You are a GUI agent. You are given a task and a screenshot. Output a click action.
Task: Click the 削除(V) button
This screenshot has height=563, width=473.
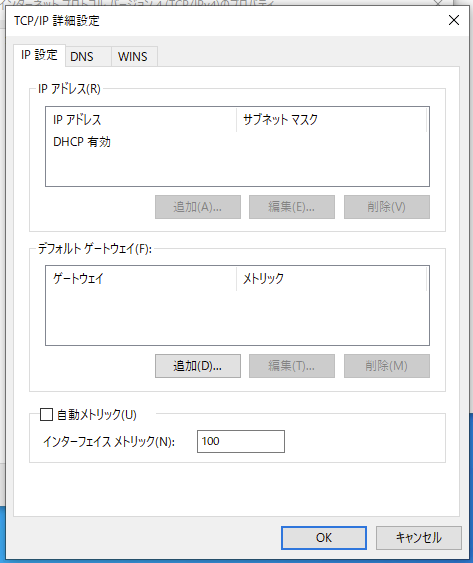click(386, 207)
